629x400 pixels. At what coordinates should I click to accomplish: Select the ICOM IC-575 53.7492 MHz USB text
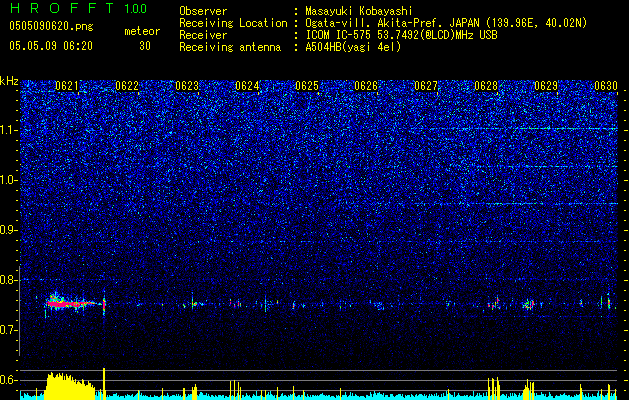click(401, 35)
